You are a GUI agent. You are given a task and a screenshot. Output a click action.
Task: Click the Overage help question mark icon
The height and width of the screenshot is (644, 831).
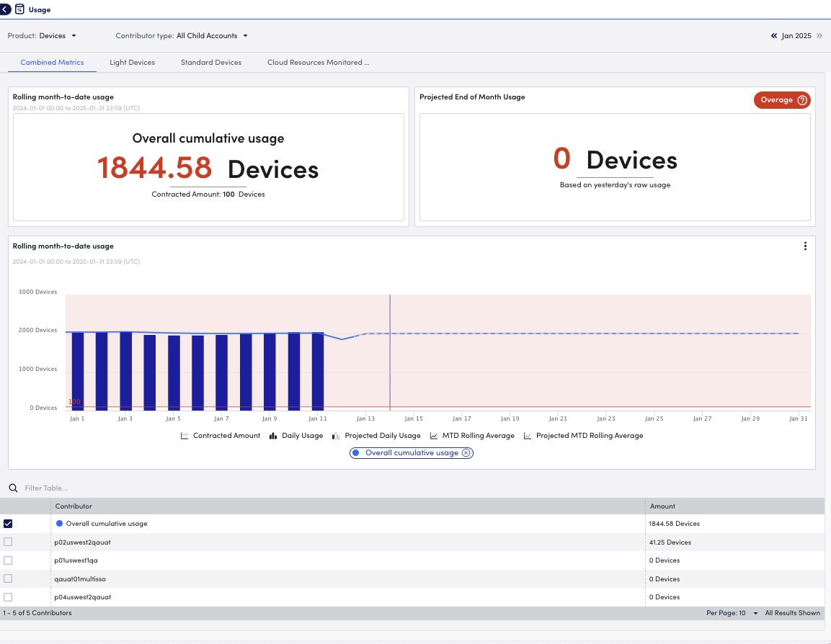(802, 100)
